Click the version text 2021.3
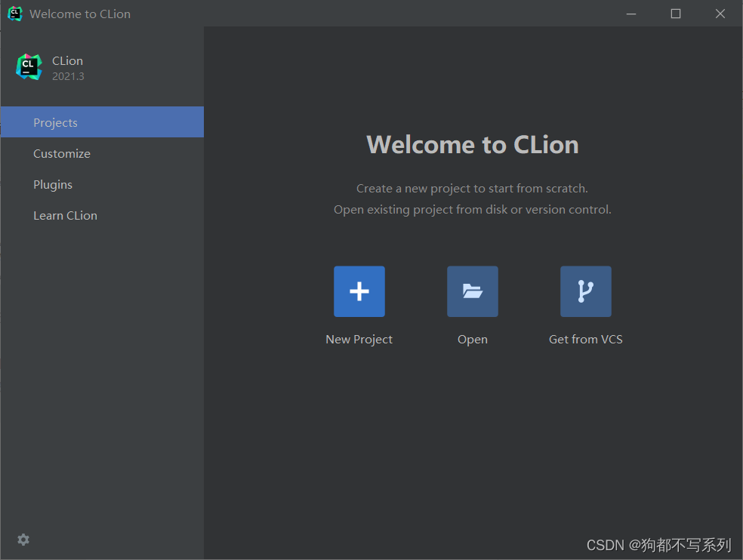This screenshot has height=560, width=743. point(68,76)
